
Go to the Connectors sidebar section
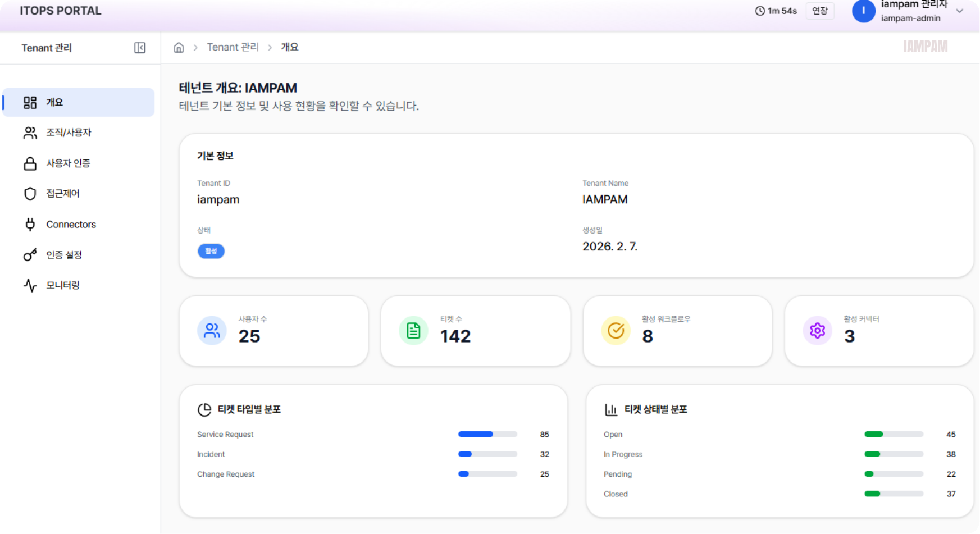pyautogui.click(x=71, y=225)
